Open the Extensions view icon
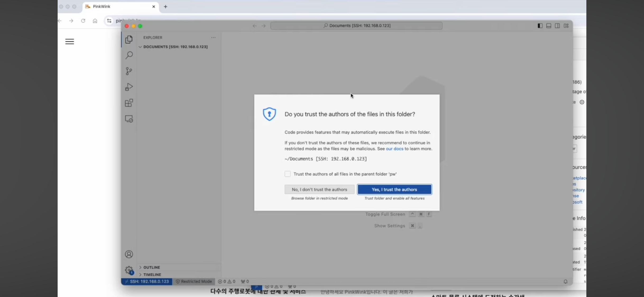This screenshot has width=644, height=297. click(x=129, y=103)
